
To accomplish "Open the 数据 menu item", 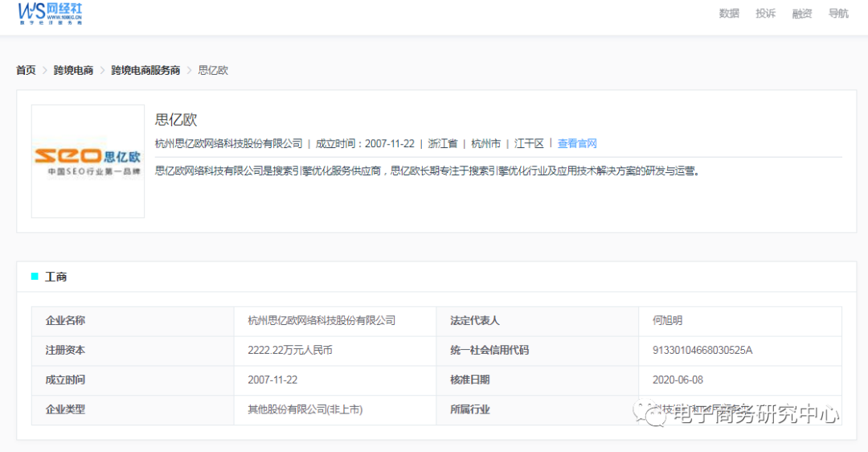I will pos(728,14).
